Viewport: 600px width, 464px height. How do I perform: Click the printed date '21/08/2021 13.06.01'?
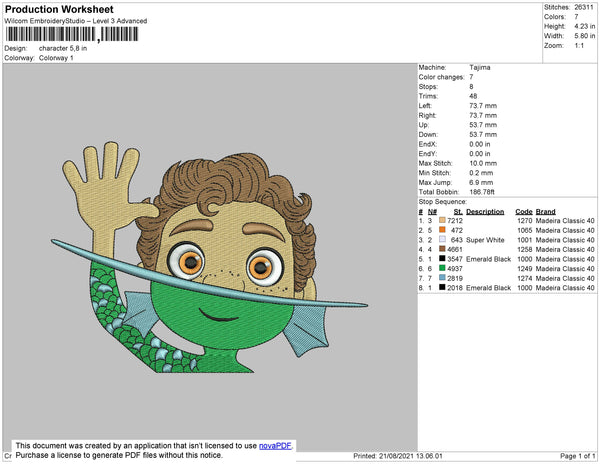click(411, 456)
